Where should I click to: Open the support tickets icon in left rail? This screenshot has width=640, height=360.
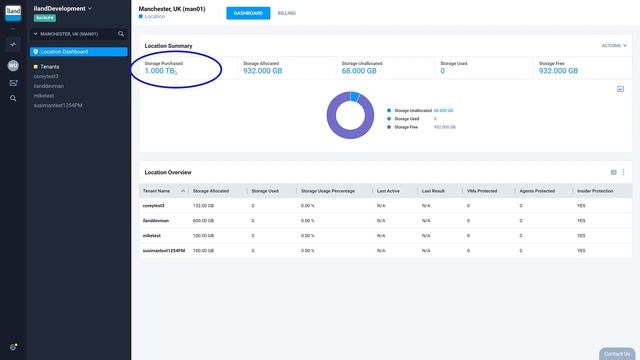(13, 83)
